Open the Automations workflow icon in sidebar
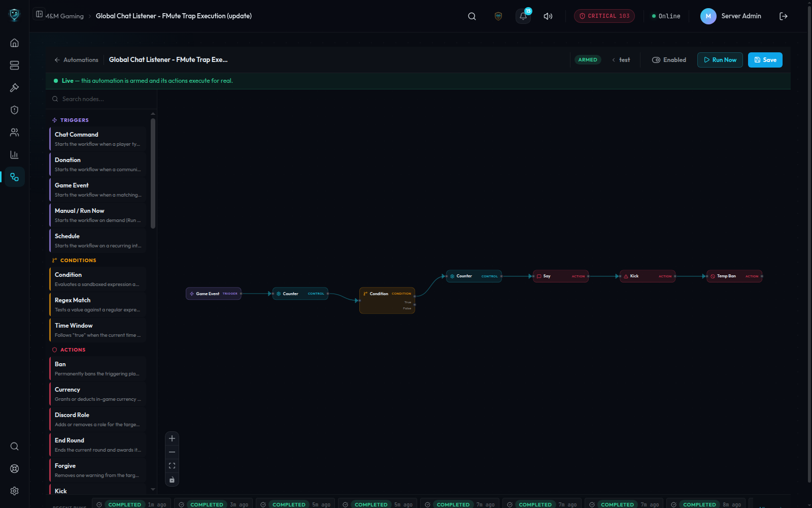Image resolution: width=812 pixels, height=508 pixels. point(14,177)
